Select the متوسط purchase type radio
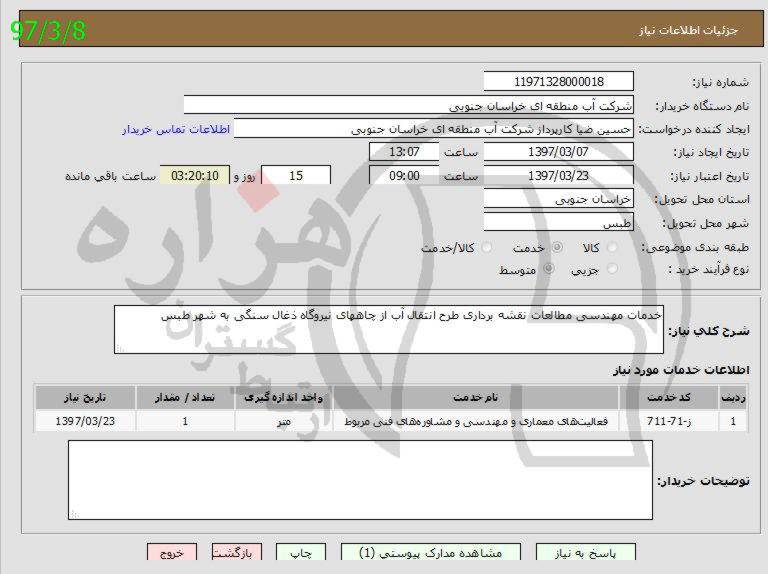Image resolution: width=768 pixels, height=574 pixels. [549, 269]
